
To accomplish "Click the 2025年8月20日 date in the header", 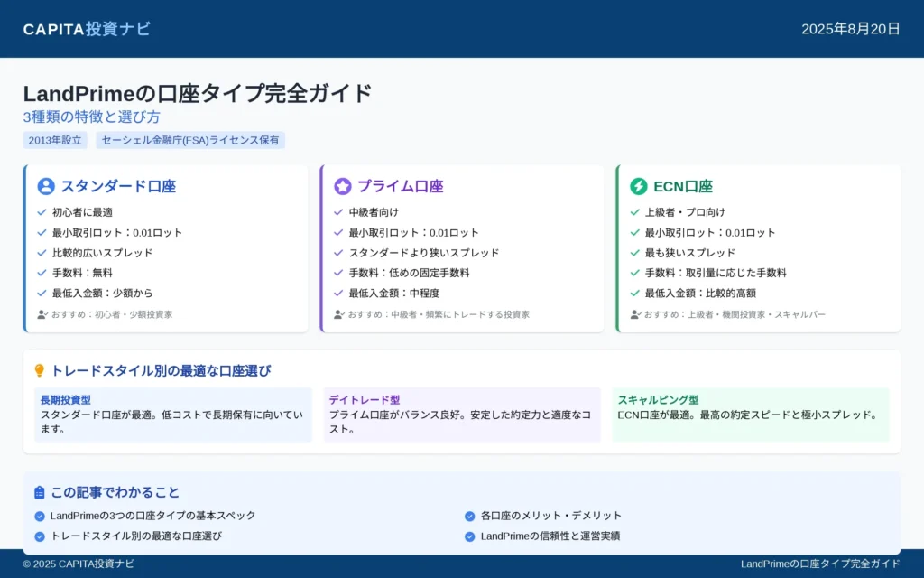I will [851, 29].
